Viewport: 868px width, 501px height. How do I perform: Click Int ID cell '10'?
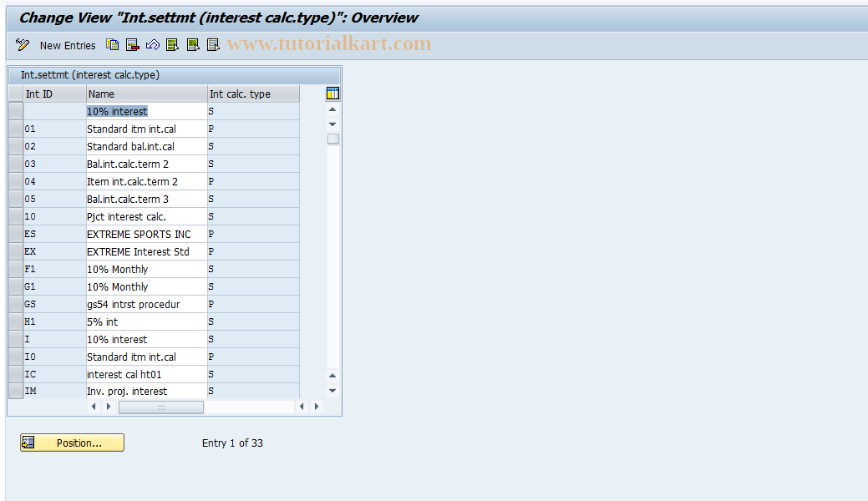(55, 216)
